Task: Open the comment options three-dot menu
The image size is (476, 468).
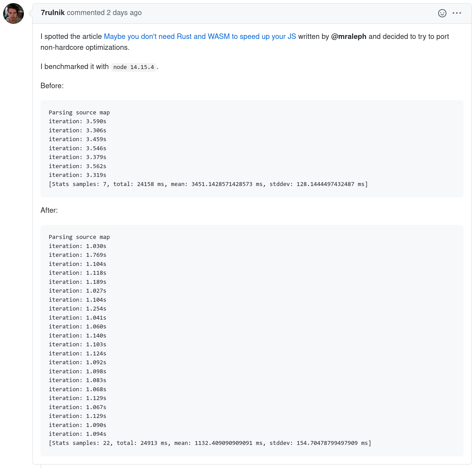Action: [x=457, y=13]
